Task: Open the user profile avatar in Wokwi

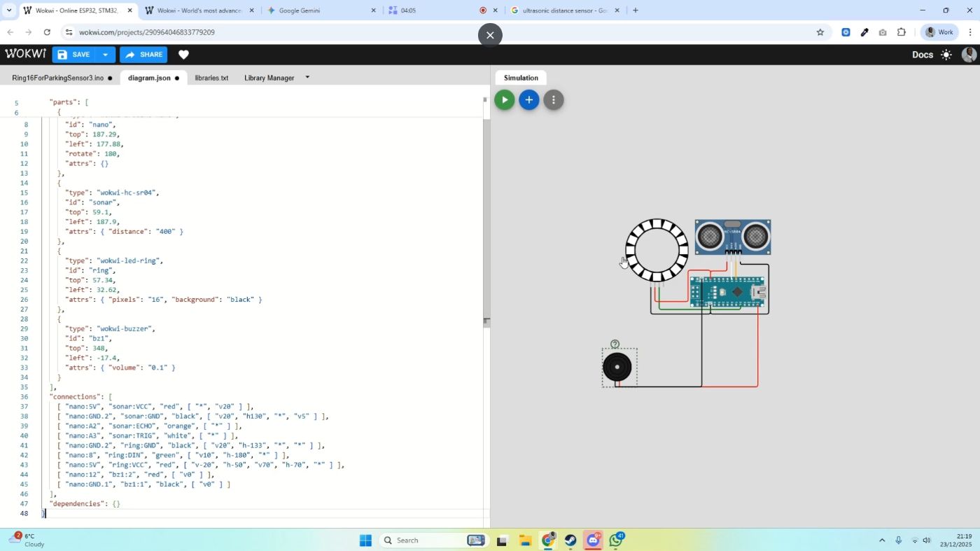Action: click(969, 55)
